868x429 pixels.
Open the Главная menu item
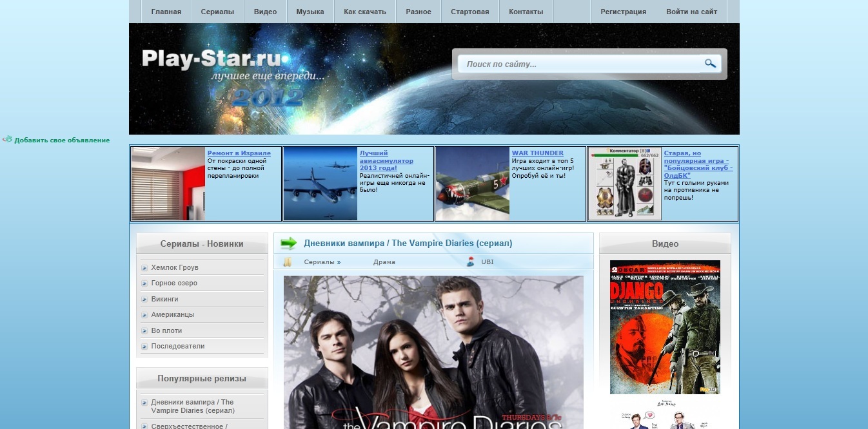tap(166, 12)
